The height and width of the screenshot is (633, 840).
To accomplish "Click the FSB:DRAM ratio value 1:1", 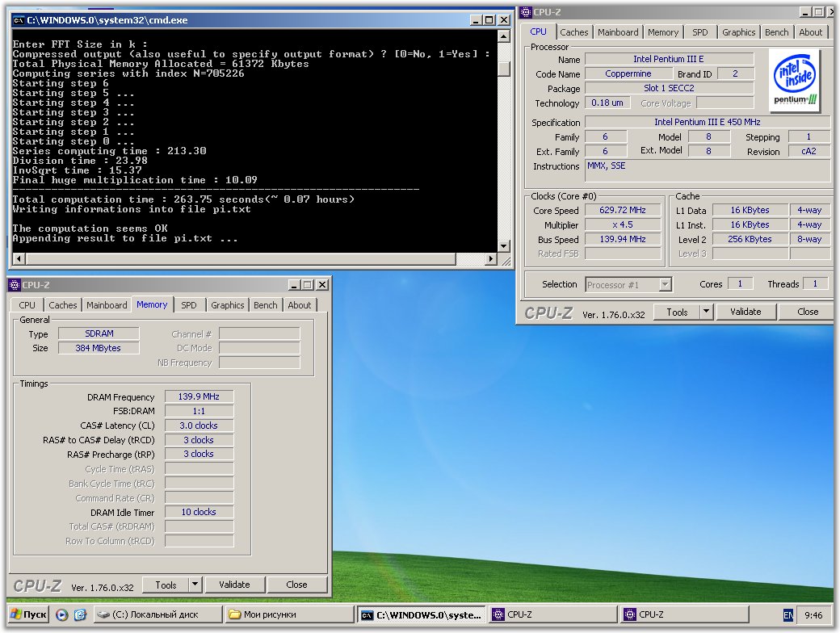I will click(x=199, y=411).
